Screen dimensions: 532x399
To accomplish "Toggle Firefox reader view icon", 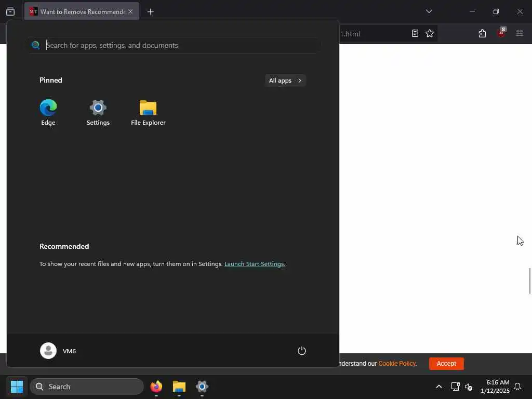I will click(415, 33).
